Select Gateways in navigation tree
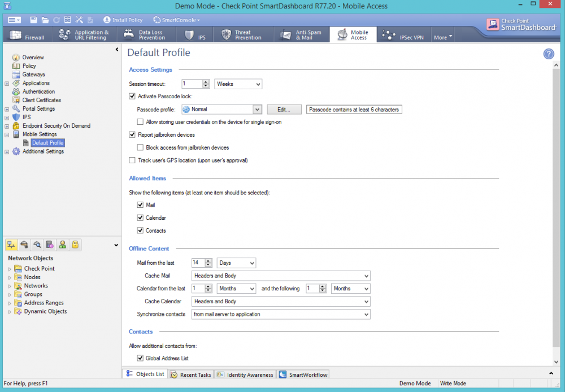 (33, 75)
